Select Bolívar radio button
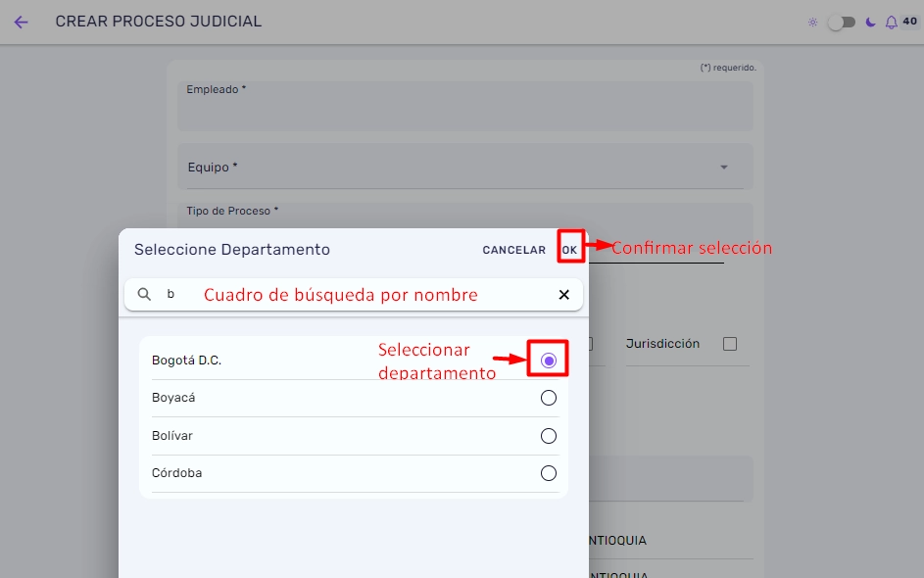Screen dimensions: 924x578 (x=549, y=436)
